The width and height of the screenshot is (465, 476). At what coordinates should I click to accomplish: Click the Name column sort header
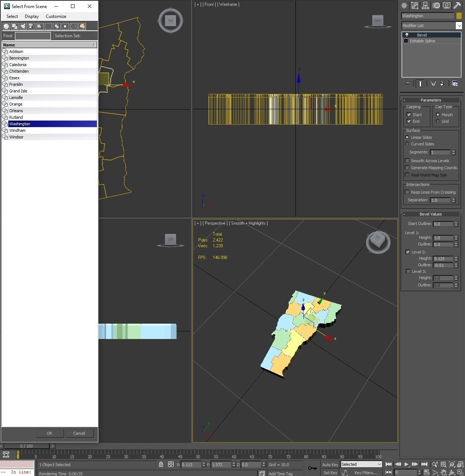pyautogui.click(x=49, y=45)
